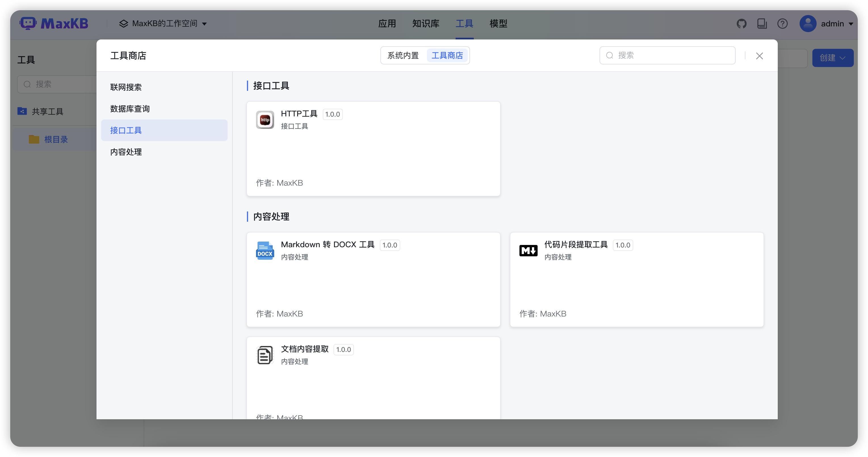Select 联网搜索 category
Viewport: 868px width, 457px height.
pos(126,87)
